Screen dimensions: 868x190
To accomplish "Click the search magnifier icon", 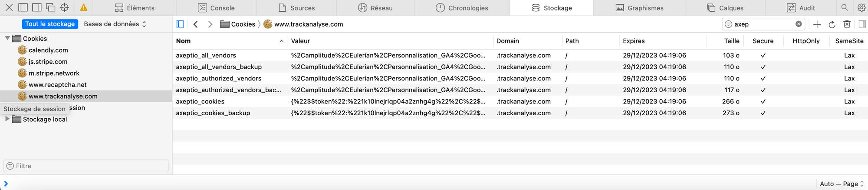I will coord(845,7).
